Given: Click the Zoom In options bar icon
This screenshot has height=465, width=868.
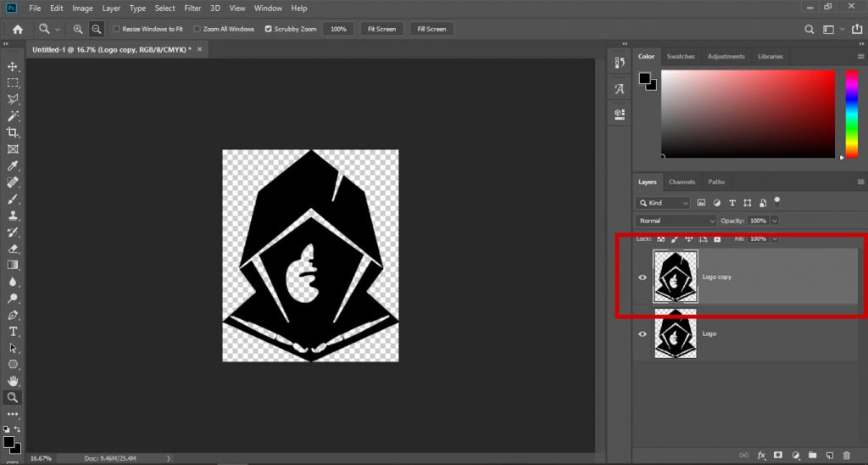Looking at the screenshot, I should pyautogui.click(x=78, y=29).
